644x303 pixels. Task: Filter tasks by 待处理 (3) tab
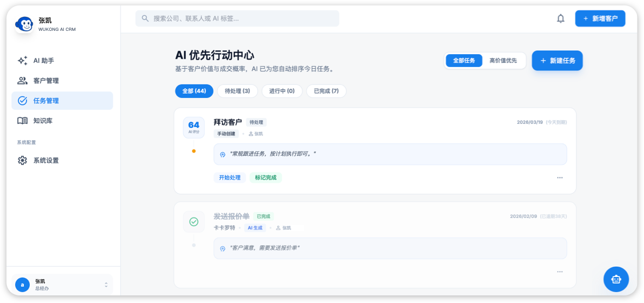(x=237, y=91)
